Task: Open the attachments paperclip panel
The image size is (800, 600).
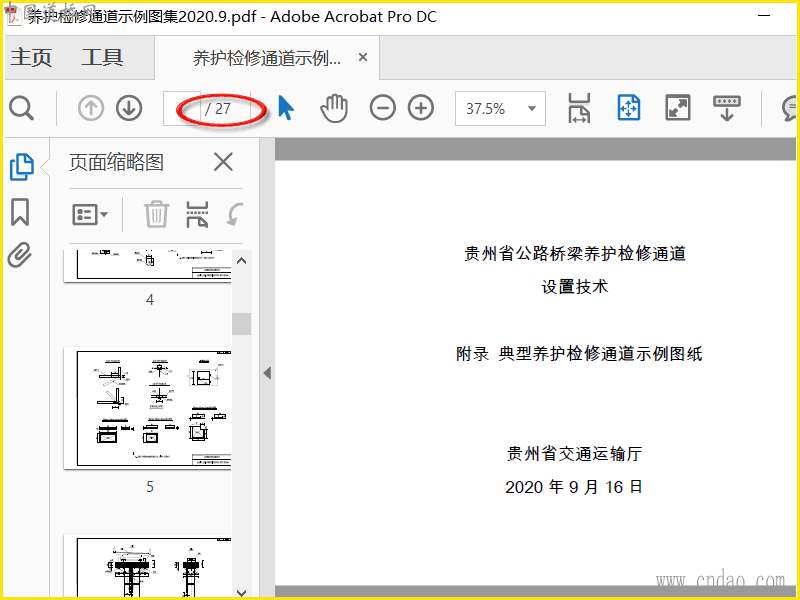Action: pyautogui.click(x=20, y=255)
